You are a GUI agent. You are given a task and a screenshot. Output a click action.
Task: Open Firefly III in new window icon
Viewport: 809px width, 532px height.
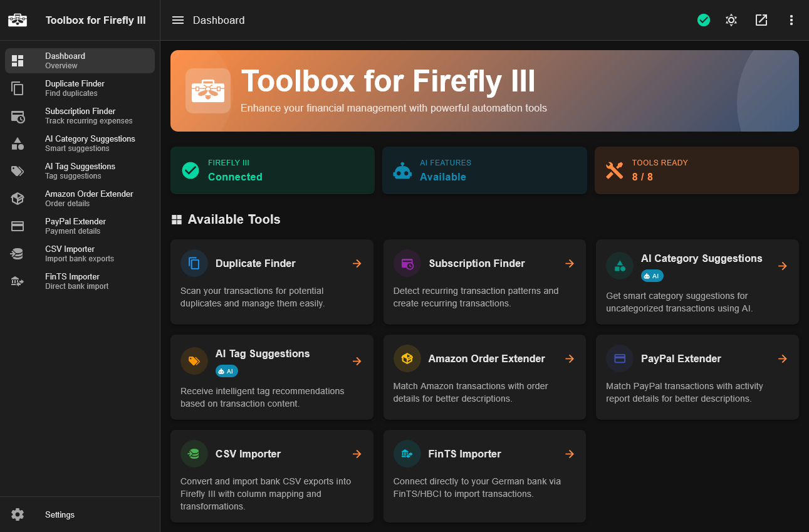(x=761, y=20)
